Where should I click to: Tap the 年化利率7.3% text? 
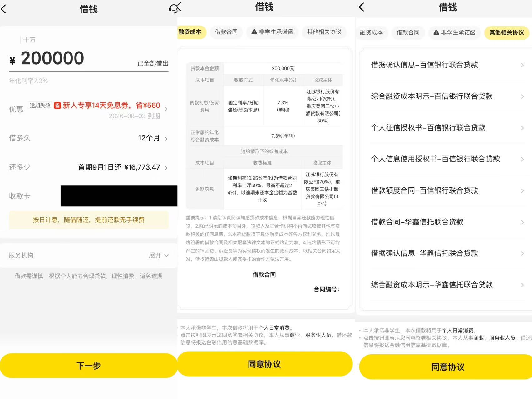coord(28,81)
